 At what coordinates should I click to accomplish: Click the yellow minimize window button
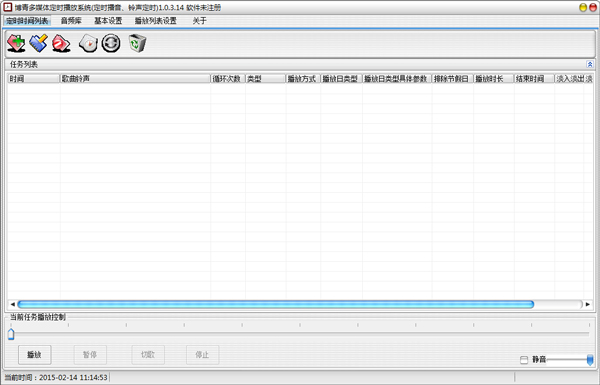pyautogui.click(x=583, y=8)
